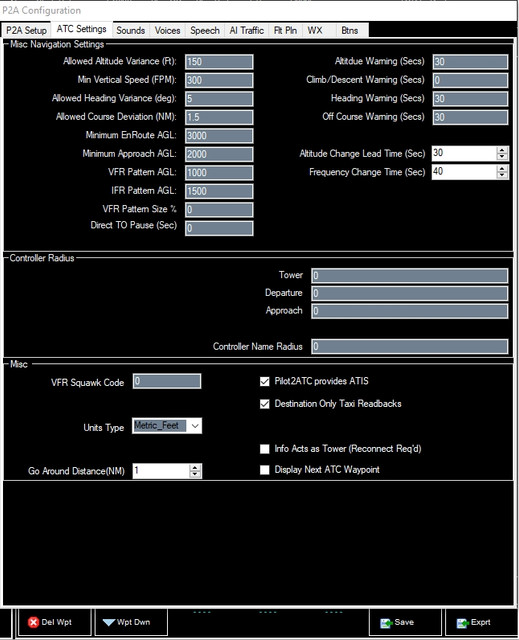The width and height of the screenshot is (519, 640).
Task: Edit the Min Vertical Speed field
Action: 219,80
